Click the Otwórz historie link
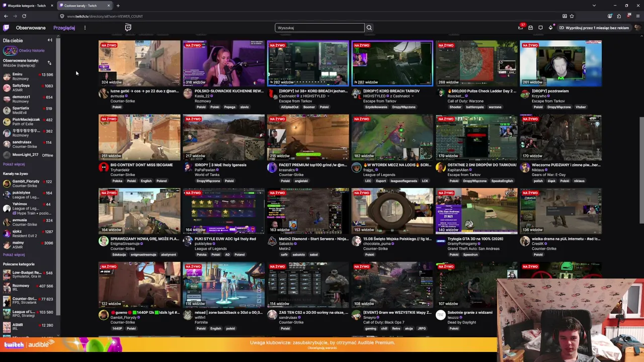The width and height of the screenshot is (644, 362). (32, 51)
